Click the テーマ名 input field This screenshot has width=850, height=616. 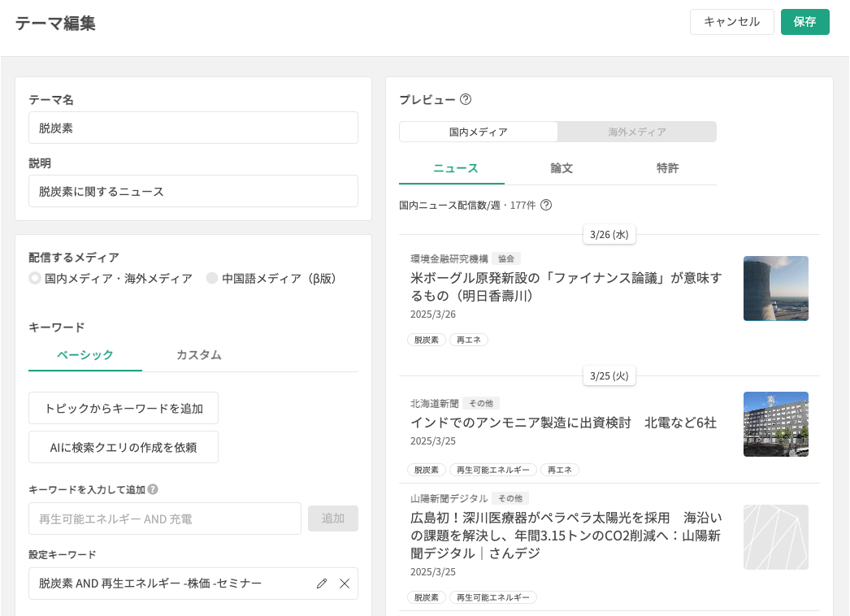(193, 128)
